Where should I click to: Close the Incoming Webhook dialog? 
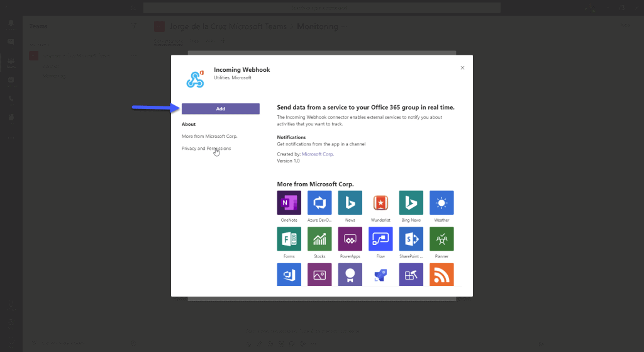click(x=462, y=68)
